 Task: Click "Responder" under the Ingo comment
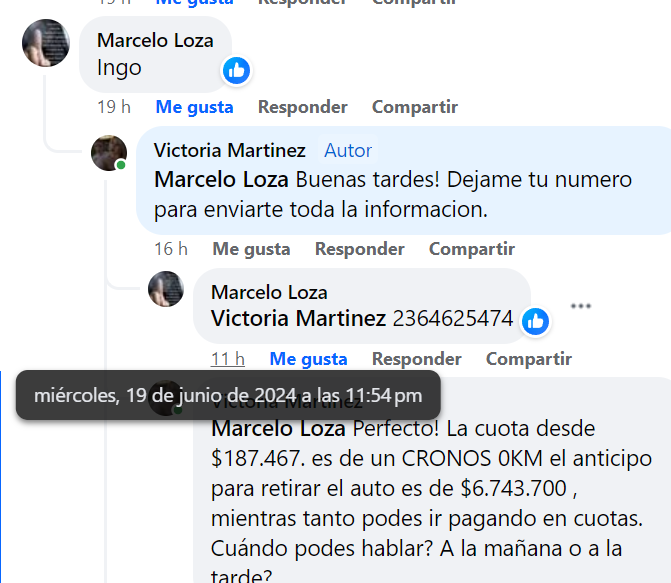coord(303,107)
